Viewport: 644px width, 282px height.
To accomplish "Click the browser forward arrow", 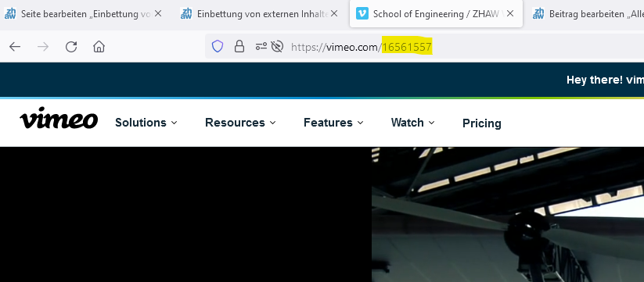I will [43, 47].
